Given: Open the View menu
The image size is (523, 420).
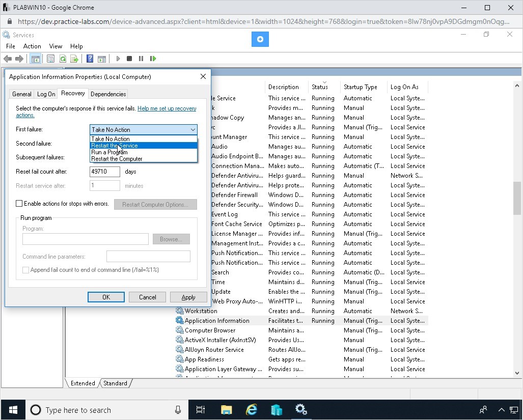Looking at the screenshot, I should tap(56, 46).
